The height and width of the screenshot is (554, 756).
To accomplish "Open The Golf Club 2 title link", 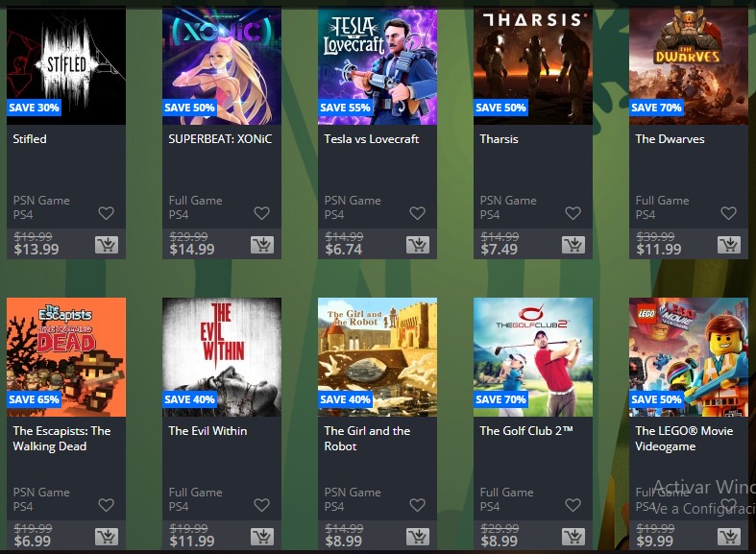I will [x=526, y=431].
